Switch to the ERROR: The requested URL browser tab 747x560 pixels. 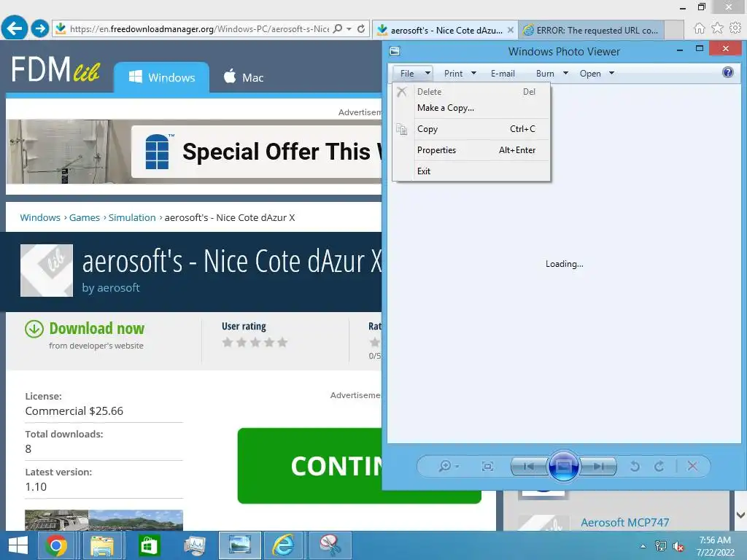pos(591,30)
